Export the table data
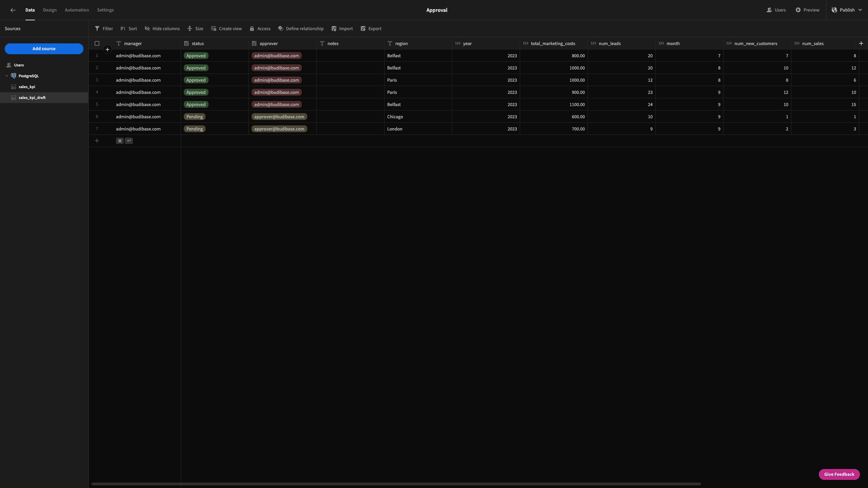 [371, 28]
